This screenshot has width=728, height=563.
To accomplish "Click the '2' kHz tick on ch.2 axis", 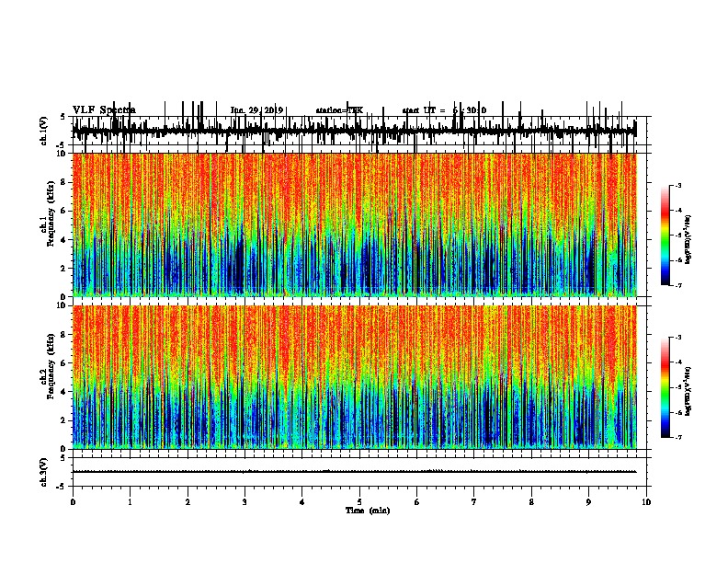I will pos(64,420).
